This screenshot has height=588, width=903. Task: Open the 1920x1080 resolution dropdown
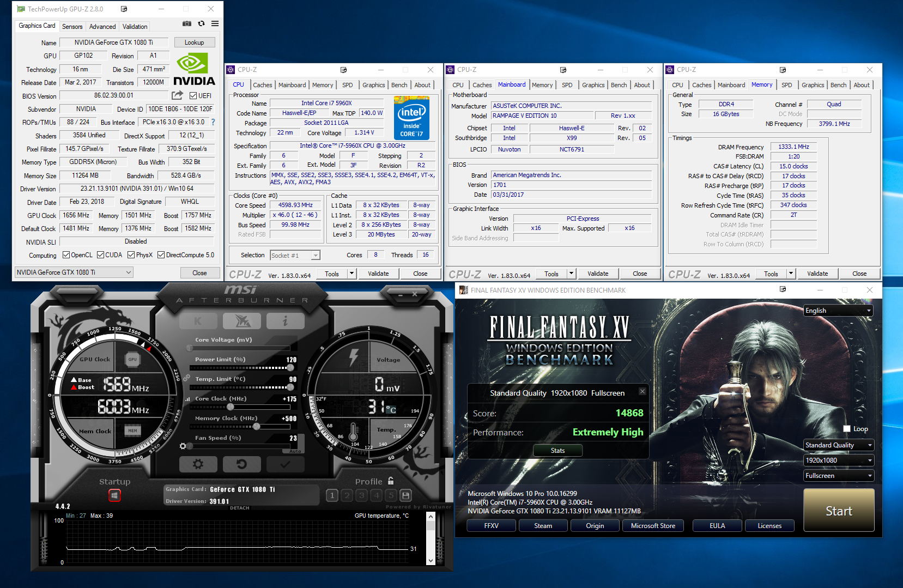click(x=838, y=460)
